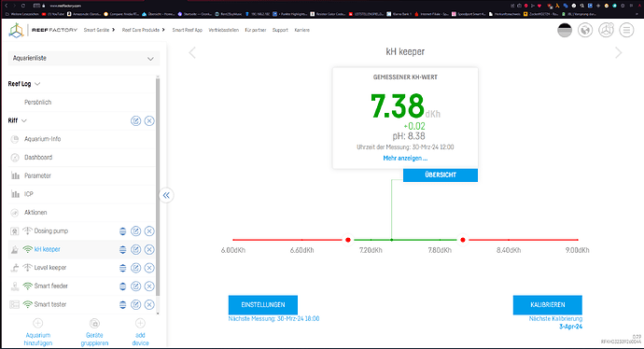The image size is (644, 349).
Task: Click the Reef Factory cube logo
Action: 17,31
